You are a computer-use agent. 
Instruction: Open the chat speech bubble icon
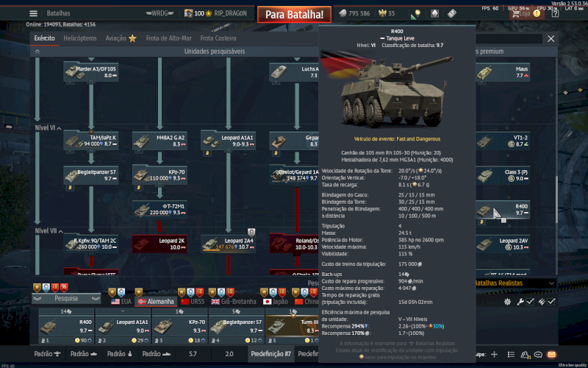click(x=538, y=354)
